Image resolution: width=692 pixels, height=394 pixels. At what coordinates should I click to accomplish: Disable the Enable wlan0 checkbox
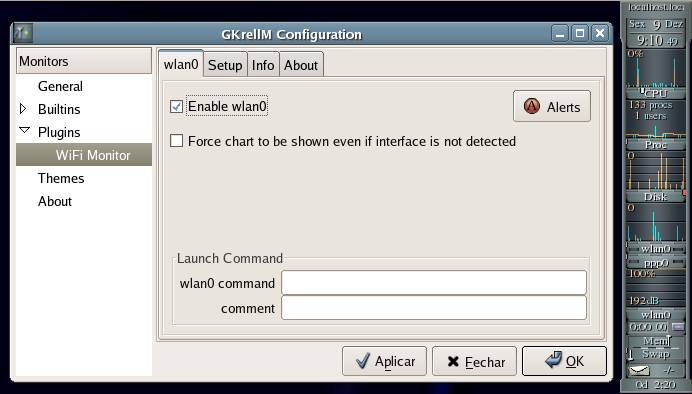click(177, 106)
